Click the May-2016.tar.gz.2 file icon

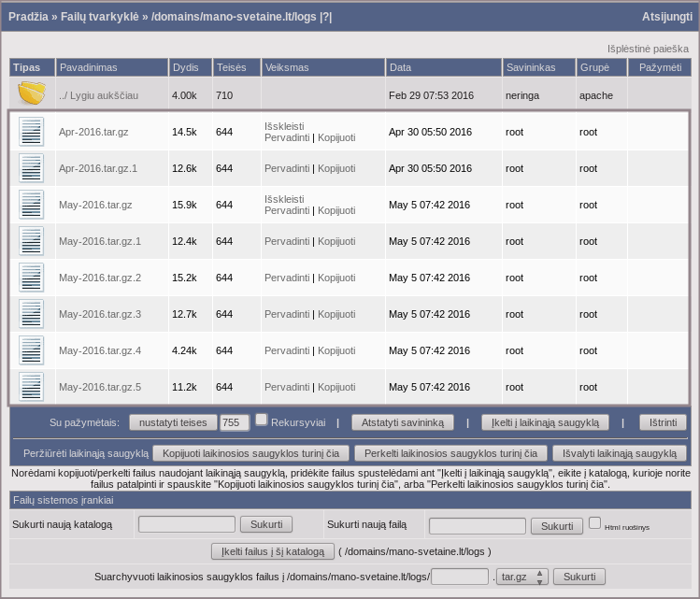(32, 278)
